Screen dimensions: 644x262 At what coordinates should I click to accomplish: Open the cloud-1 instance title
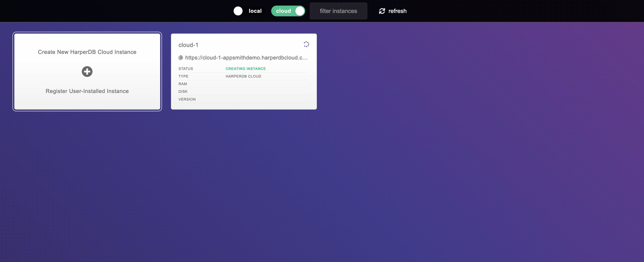(188, 45)
